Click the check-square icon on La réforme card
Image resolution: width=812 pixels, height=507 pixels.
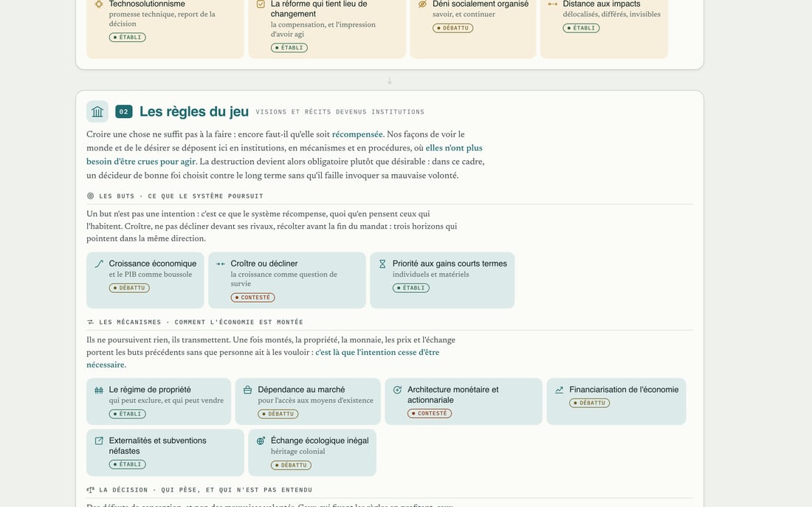(261, 4)
